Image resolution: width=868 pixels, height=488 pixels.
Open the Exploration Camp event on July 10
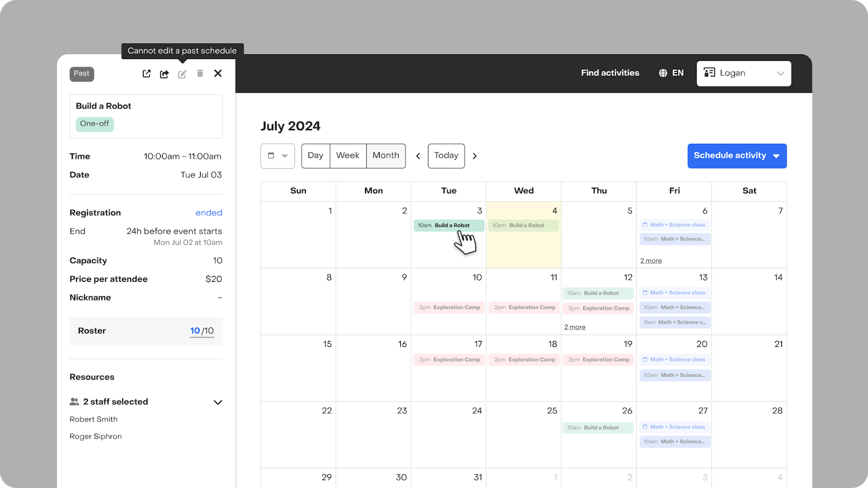point(449,307)
